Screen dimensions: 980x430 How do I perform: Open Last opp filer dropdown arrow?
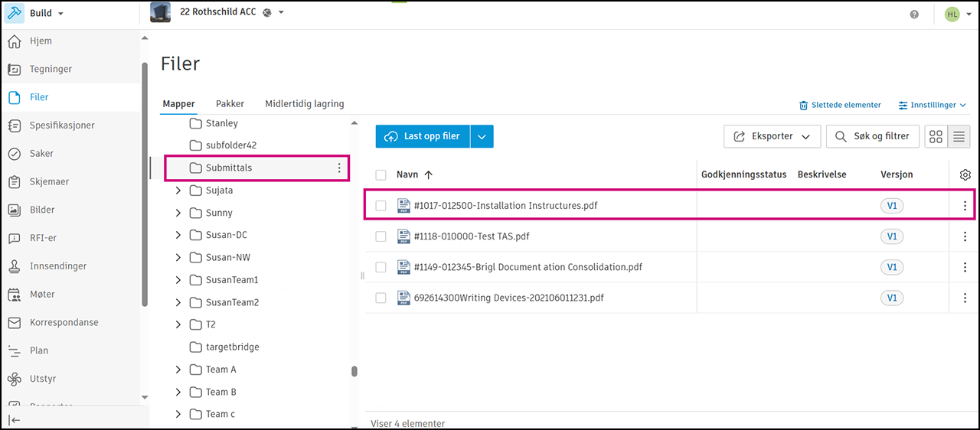(482, 137)
